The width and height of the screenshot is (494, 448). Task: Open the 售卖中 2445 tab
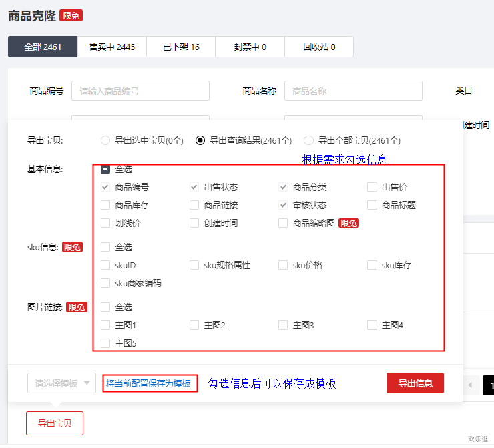pyautogui.click(x=112, y=47)
